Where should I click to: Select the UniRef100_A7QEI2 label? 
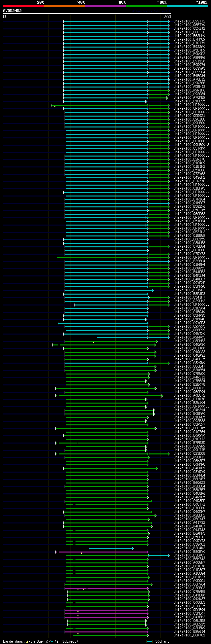(x=189, y=79)
